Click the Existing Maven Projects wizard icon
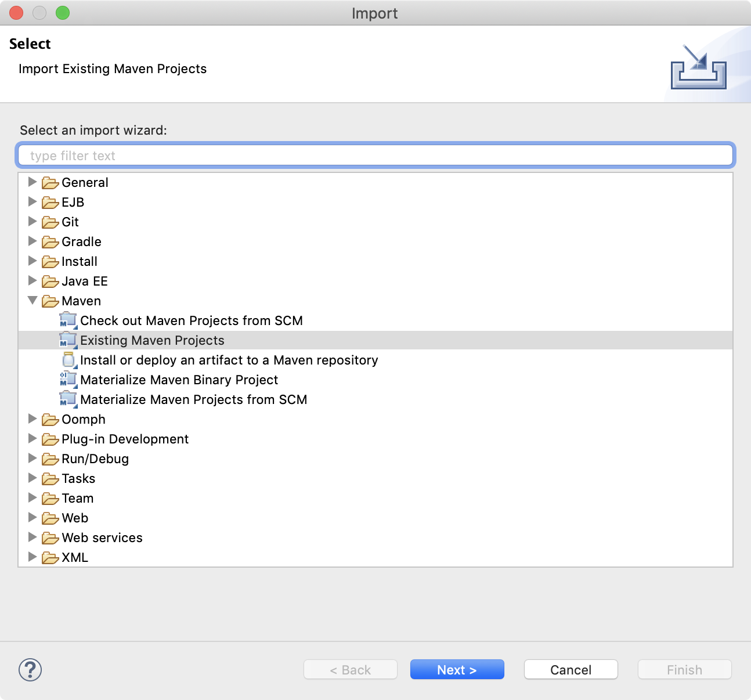 coord(68,340)
